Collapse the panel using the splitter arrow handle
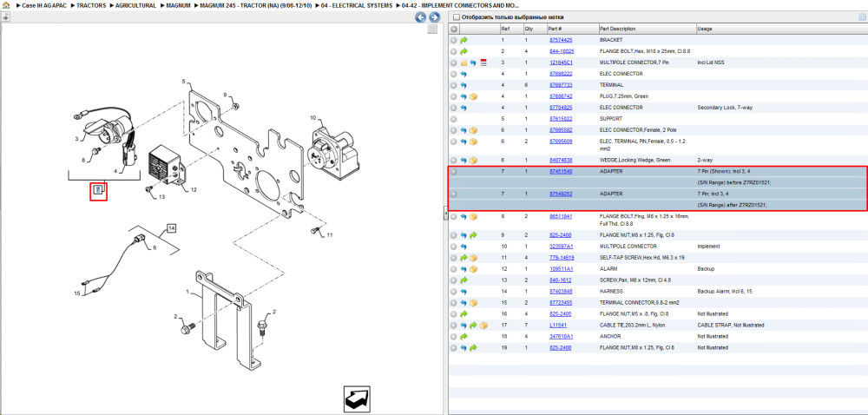Image resolution: width=868 pixels, height=415 pixels. pyautogui.click(x=445, y=214)
